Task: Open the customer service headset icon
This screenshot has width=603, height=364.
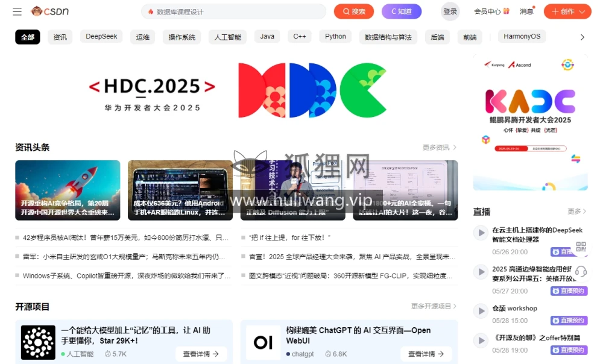Action: [x=581, y=272]
